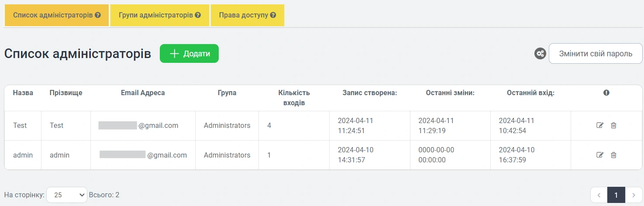Click the Email Адреса column header

(143, 93)
